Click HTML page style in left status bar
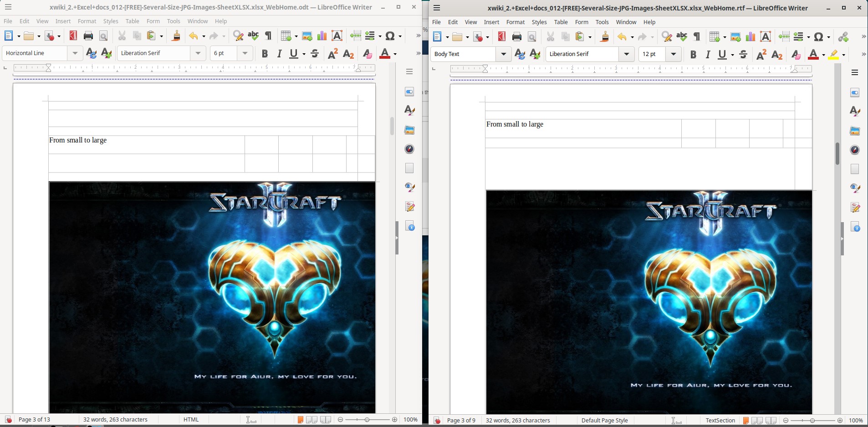 click(191, 419)
